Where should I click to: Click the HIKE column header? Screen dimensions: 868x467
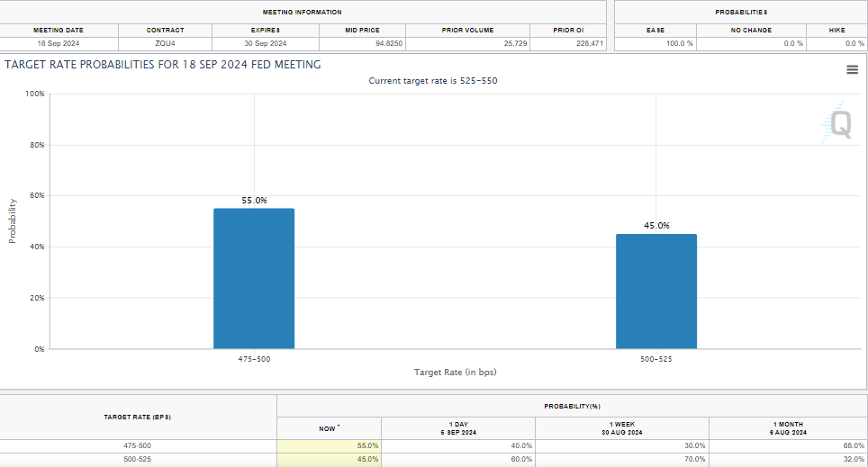click(x=836, y=30)
